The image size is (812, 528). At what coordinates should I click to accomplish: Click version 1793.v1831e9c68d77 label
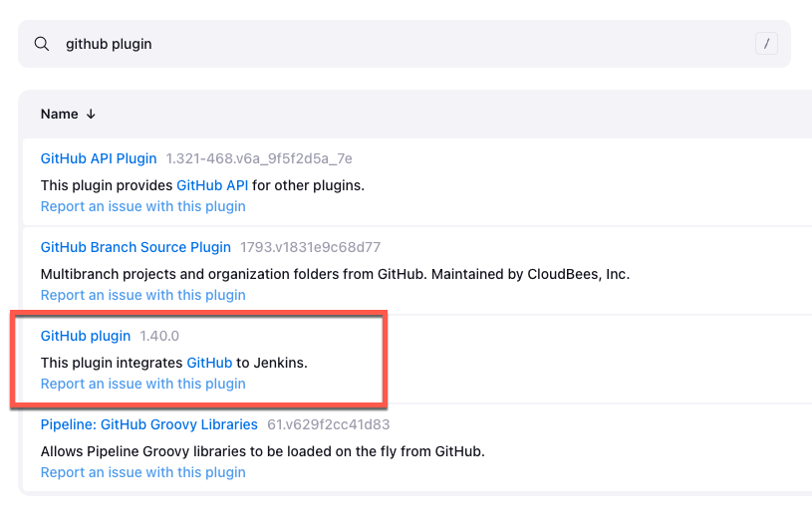point(310,247)
